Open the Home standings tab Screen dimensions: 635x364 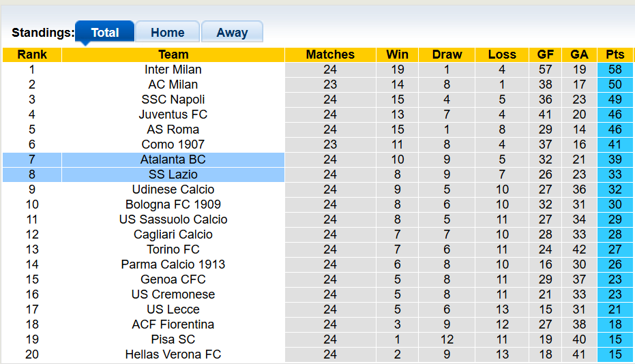(x=167, y=32)
